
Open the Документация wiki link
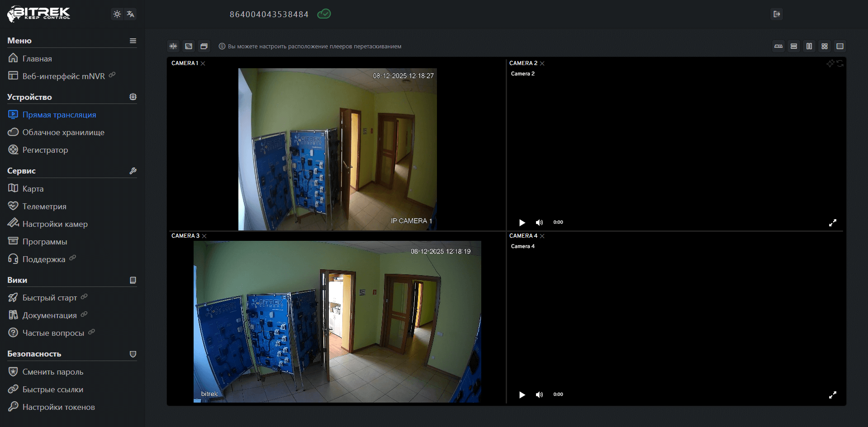pos(50,315)
